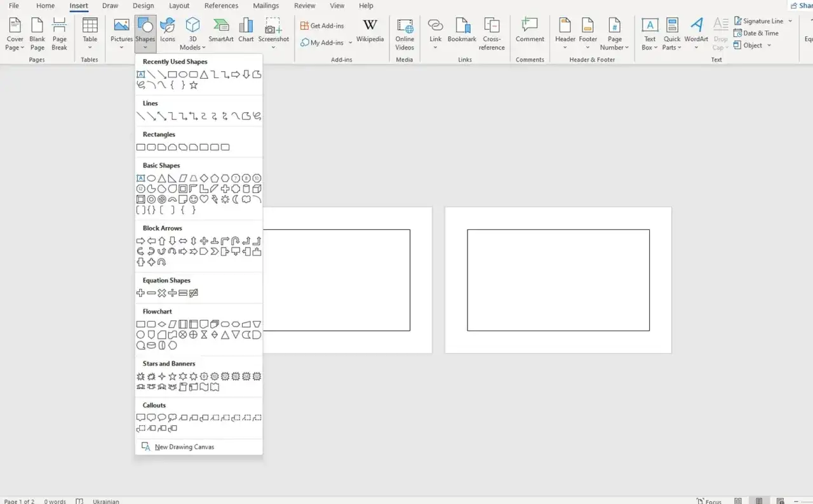This screenshot has height=504, width=813.
Task: Expand the Signature Line dropdown arrow
Action: (790, 21)
